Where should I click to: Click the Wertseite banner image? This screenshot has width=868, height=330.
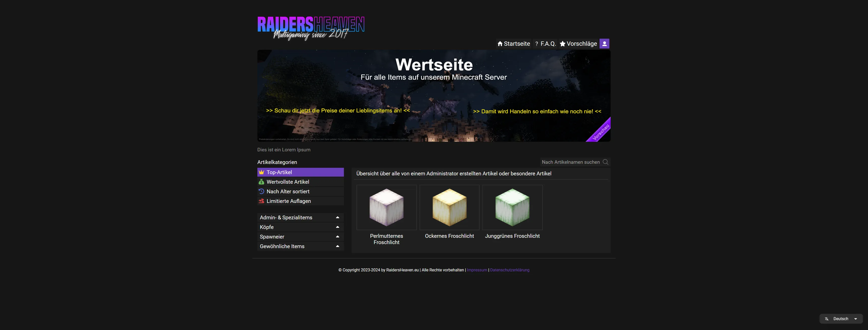pos(434,96)
